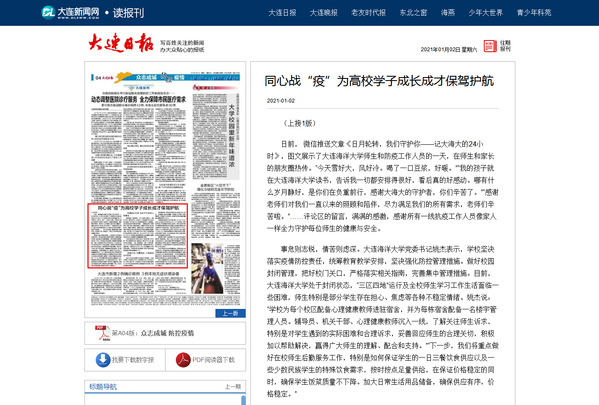Click the 大连日报 red masthead logo
This screenshot has height=405, width=599.
121,43
